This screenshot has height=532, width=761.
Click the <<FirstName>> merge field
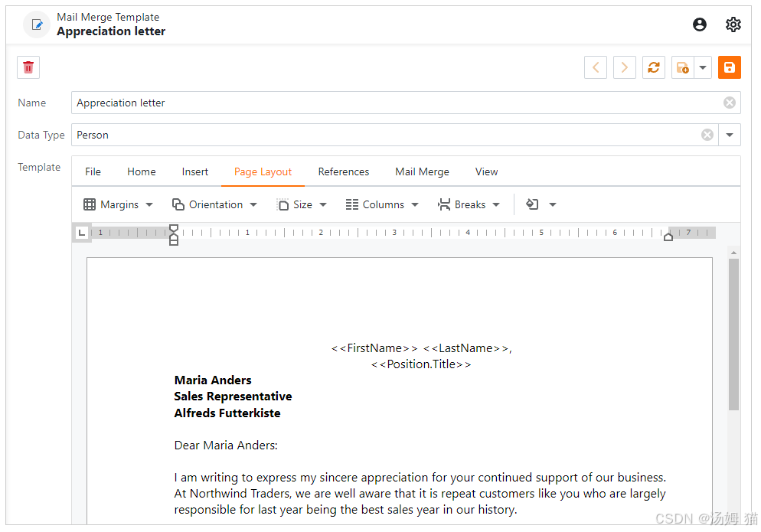tap(374, 348)
